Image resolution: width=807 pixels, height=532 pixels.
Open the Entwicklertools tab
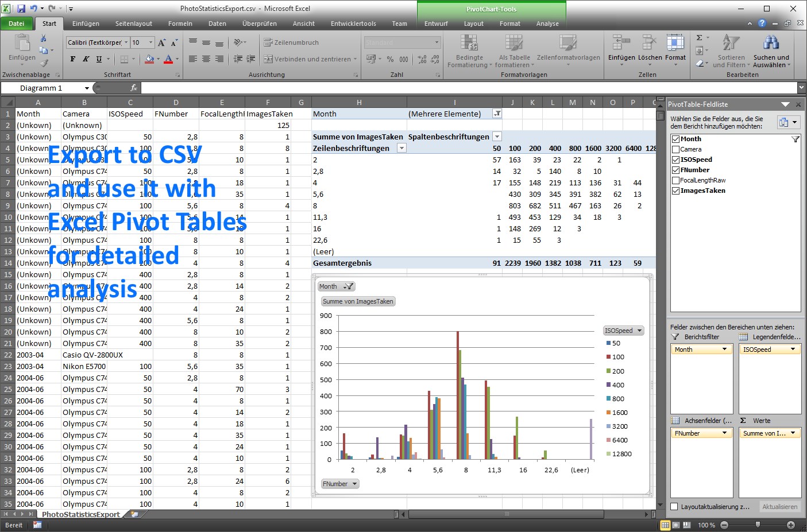(x=353, y=24)
